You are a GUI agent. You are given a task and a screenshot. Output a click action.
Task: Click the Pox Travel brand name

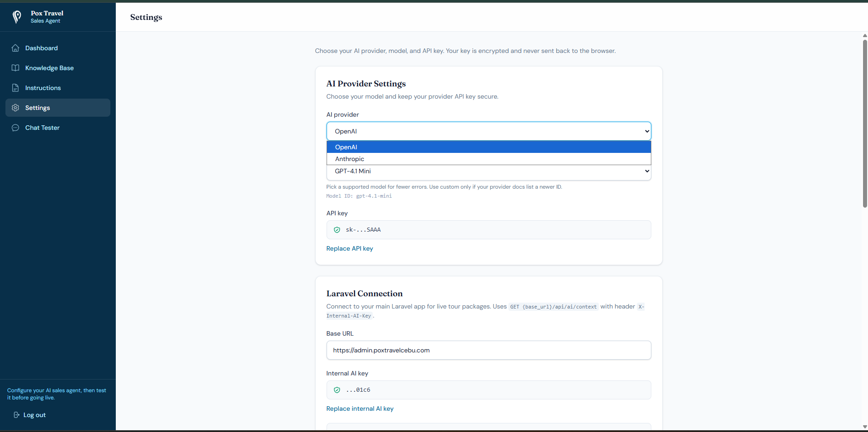point(47,13)
